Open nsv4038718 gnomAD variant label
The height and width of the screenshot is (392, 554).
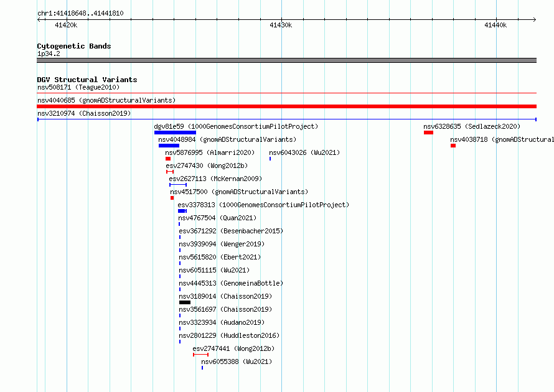coord(502,139)
